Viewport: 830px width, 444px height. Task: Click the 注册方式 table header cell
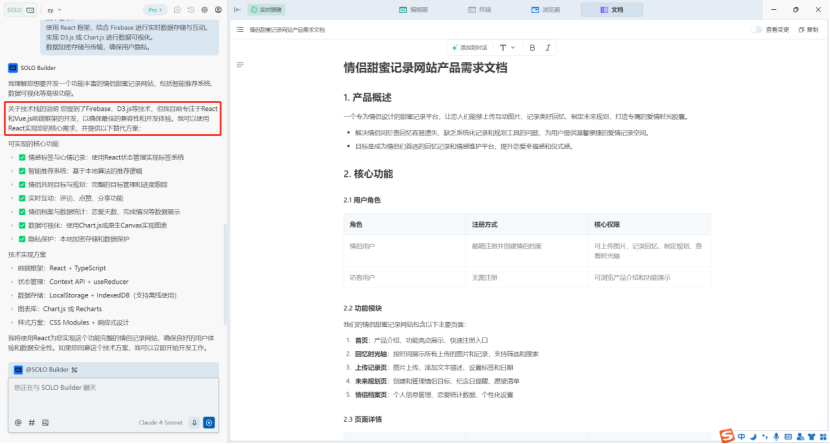(527, 224)
